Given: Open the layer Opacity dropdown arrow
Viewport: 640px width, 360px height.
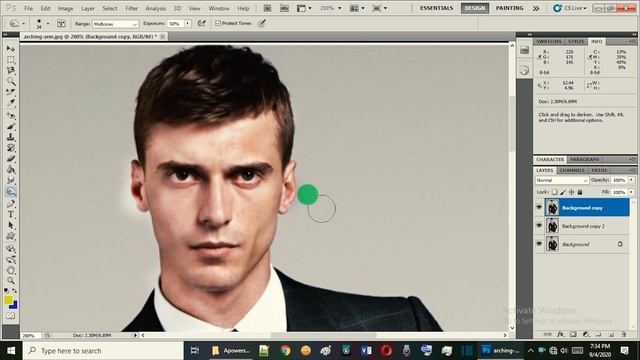Looking at the screenshot, I should click(631, 180).
